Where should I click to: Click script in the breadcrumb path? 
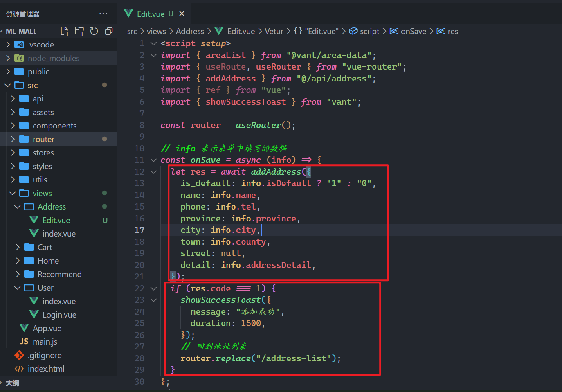point(370,31)
